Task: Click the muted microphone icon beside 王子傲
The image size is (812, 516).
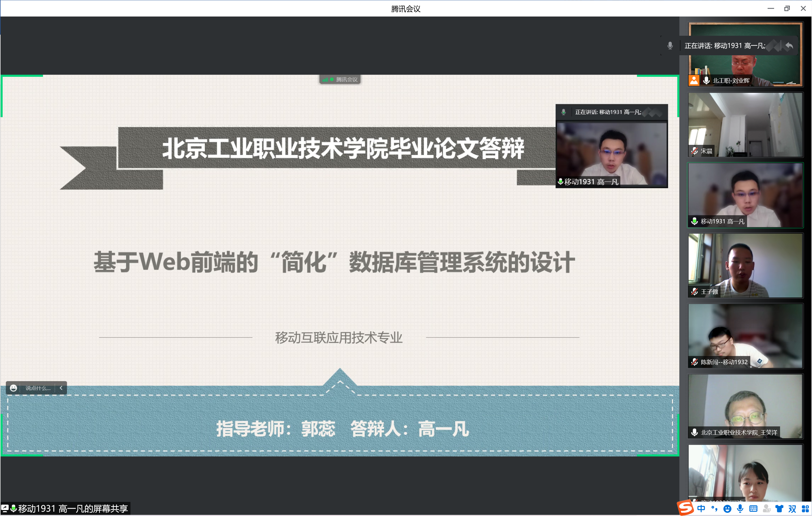Action: pos(695,292)
